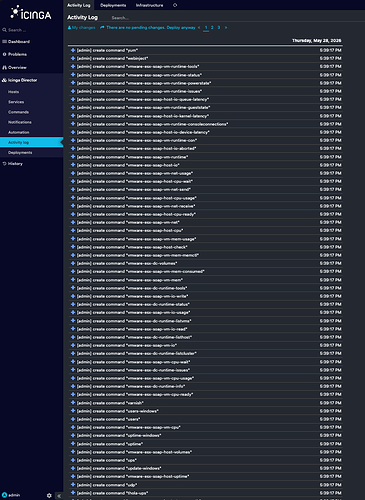The width and height of the screenshot is (365, 500).
Task: Click plus icon for "vmware-esx-soap-vm-net" entry
Action: pyautogui.click(x=73, y=222)
